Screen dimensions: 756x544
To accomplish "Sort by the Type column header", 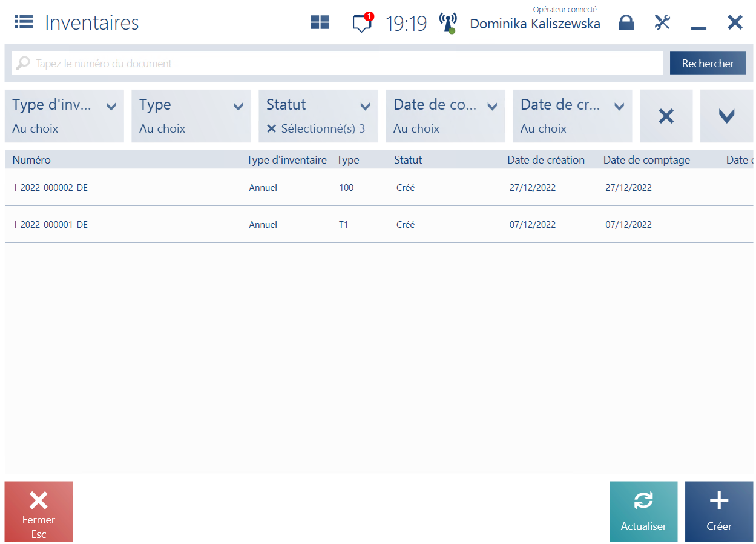I will click(348, 160).
